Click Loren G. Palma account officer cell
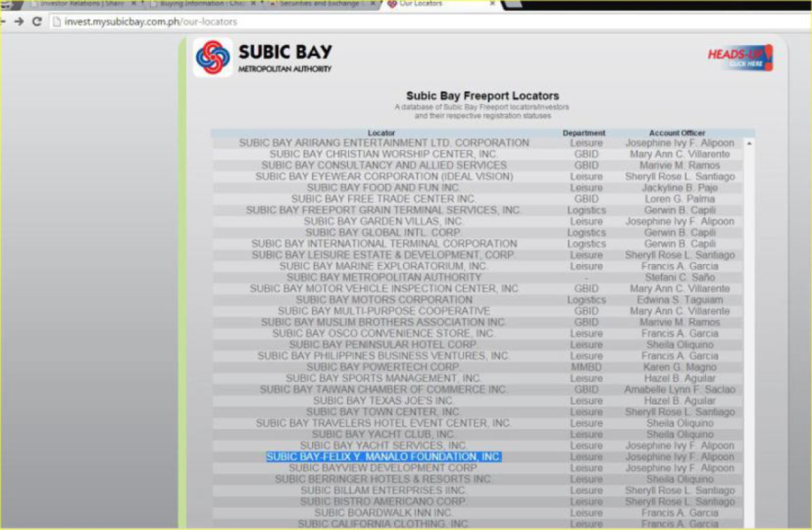The image size is (812, 530). pos(679,199)
